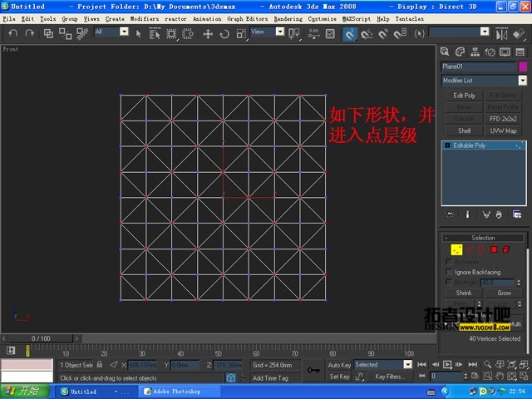532x399 pixels.
Task: Click the Edit Poly modifier button
Action: [x=464, y=96]
